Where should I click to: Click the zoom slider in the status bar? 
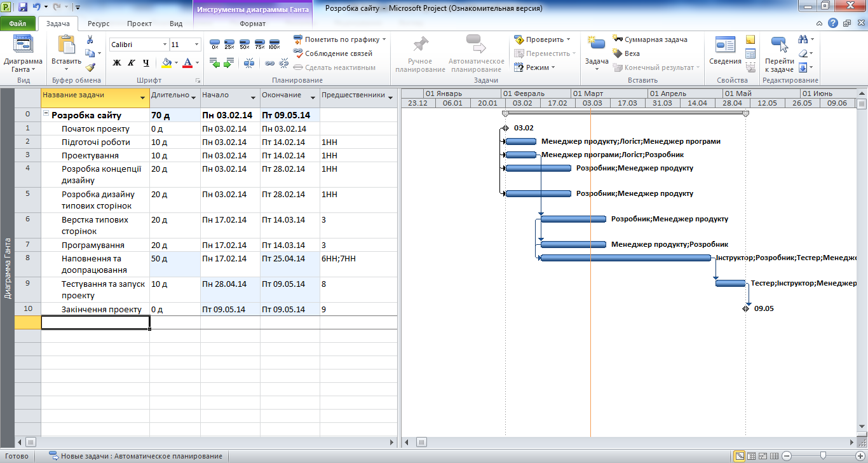[x=824, y=456]
